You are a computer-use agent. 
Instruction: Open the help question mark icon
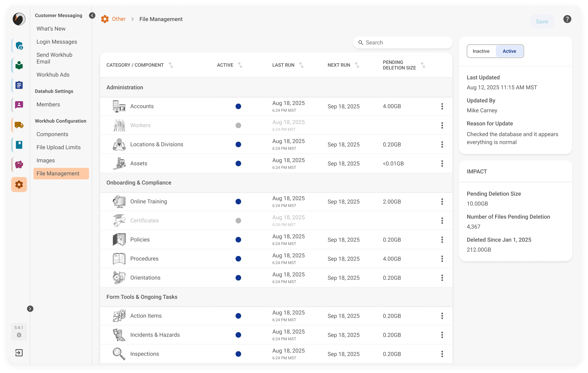pos(567,19)
